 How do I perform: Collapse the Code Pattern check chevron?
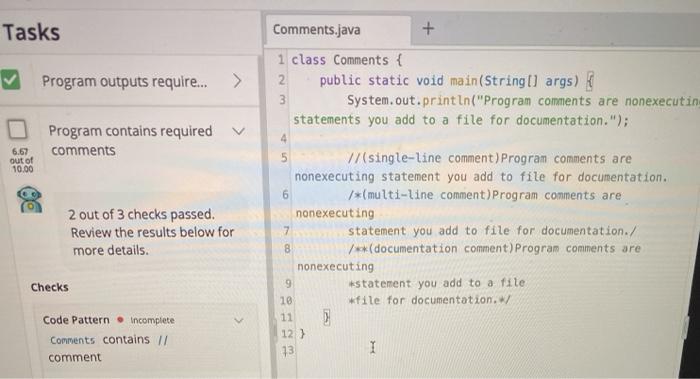239,321
